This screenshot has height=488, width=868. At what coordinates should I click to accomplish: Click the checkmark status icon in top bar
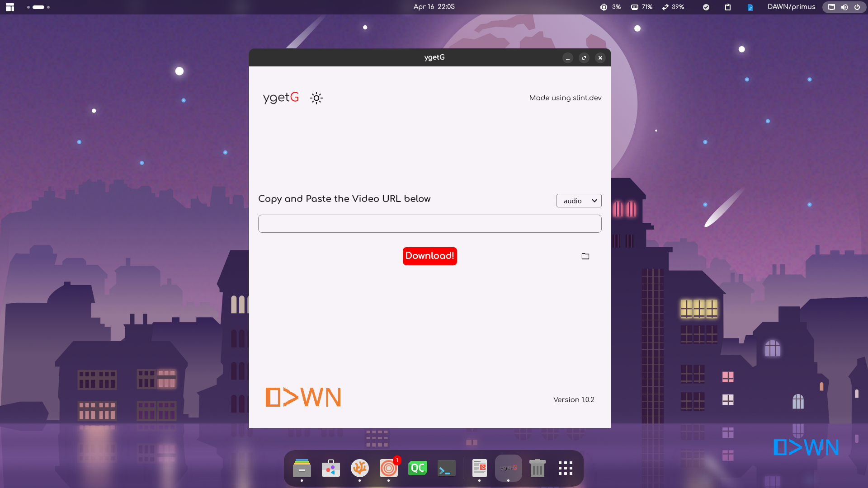pos(706,7)
